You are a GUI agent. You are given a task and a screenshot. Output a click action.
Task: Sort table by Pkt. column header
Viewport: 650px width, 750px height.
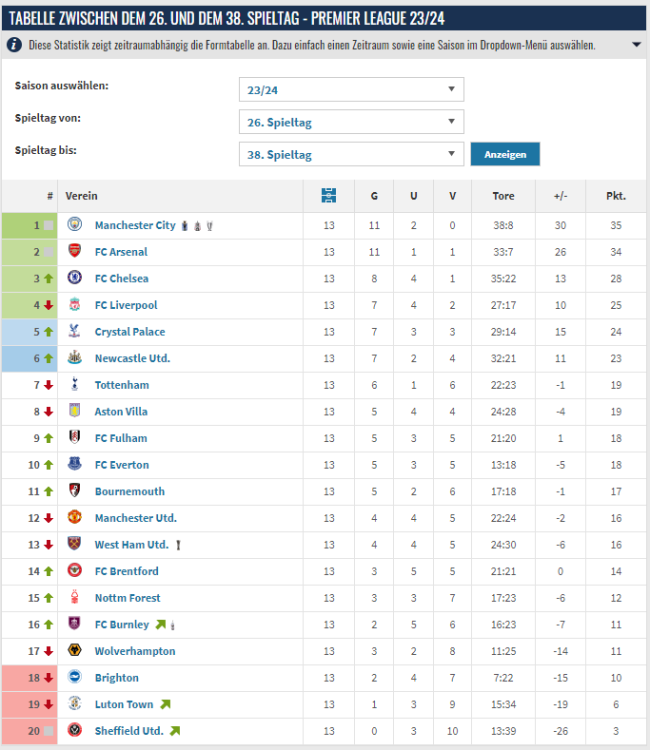tap(616, 196)
